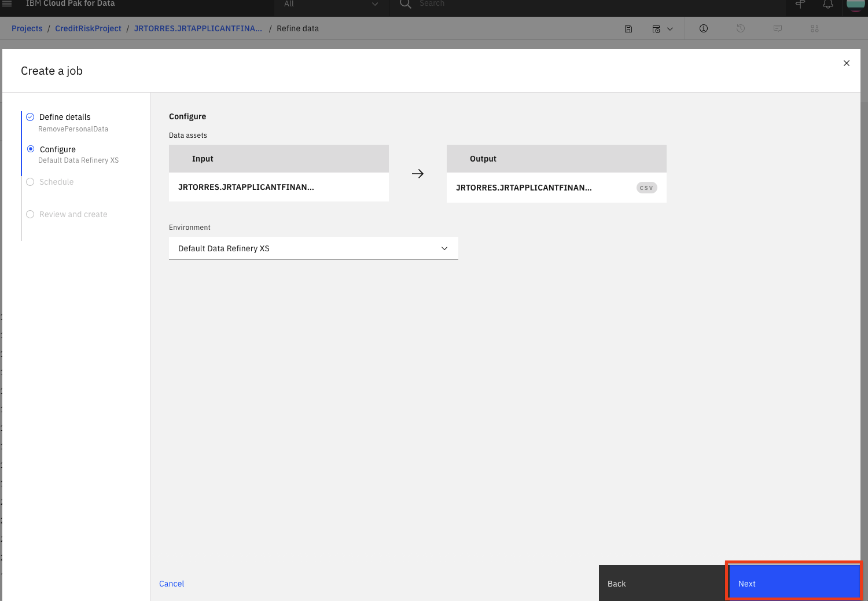868x601 pixels.
Task: Open the notifications bell
Action: pos(828,4)
